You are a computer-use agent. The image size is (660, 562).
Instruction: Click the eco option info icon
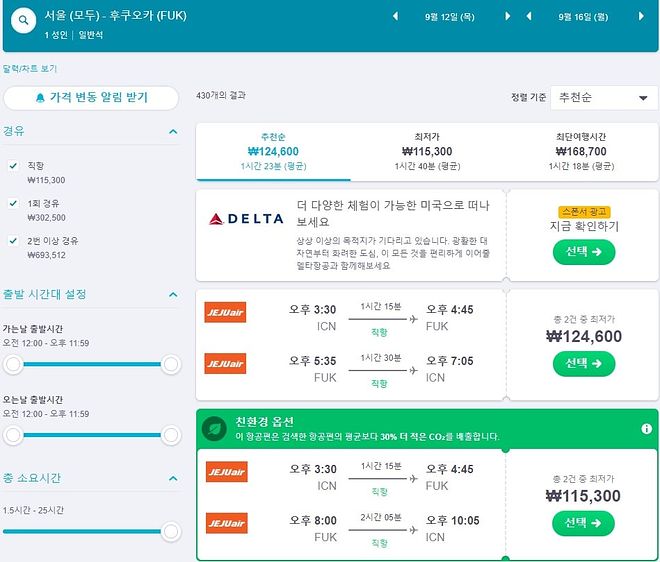(x=646, y=429)
